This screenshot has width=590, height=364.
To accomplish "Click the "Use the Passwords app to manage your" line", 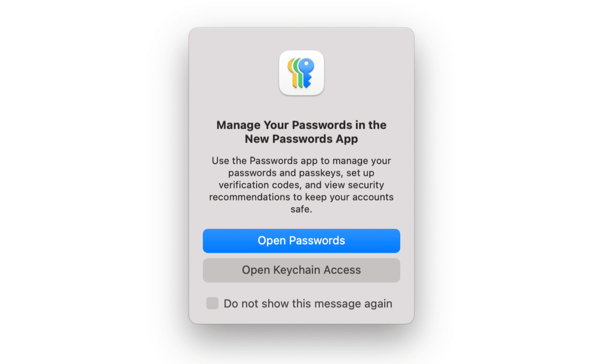I will [301, 160].
